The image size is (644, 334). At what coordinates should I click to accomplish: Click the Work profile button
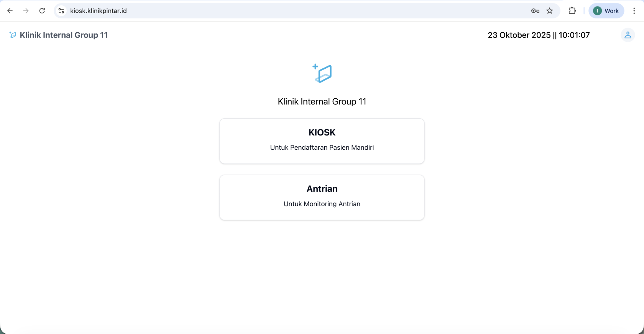606,11
